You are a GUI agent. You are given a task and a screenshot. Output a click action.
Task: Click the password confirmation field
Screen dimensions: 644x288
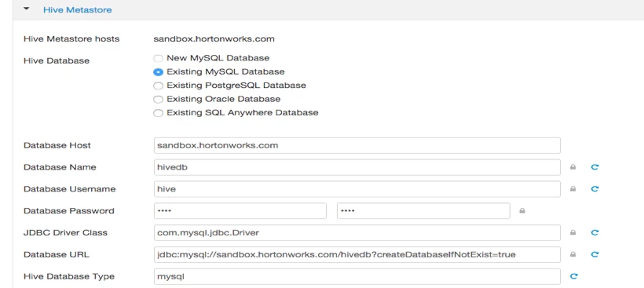click(x=423, y=211)
